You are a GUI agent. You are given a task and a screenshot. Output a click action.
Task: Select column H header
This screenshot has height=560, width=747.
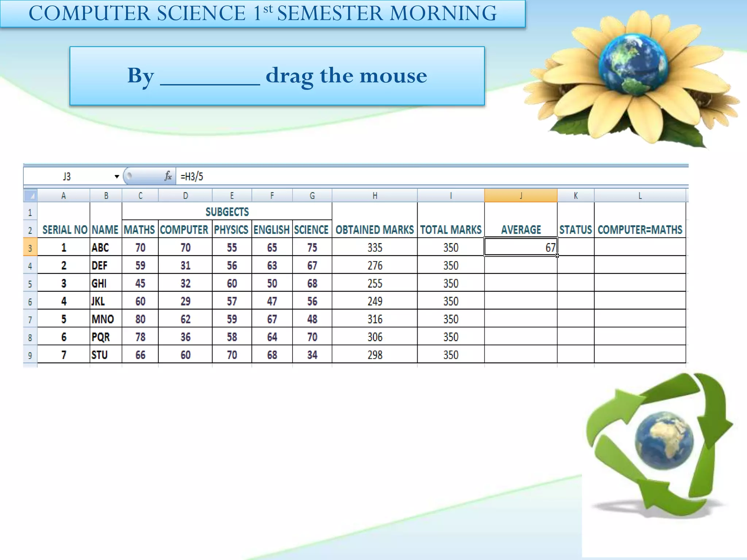375,195
